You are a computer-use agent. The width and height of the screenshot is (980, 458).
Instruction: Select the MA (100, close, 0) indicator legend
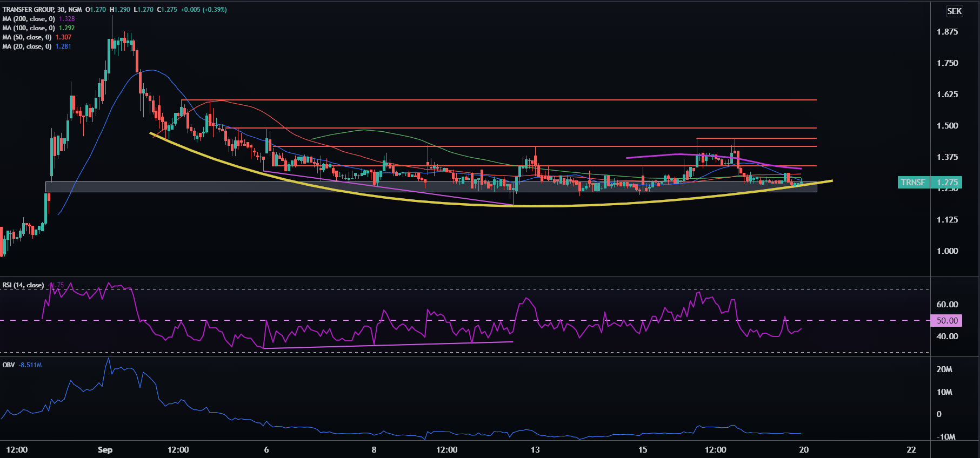pyautogui.click(x=28, y=28)
